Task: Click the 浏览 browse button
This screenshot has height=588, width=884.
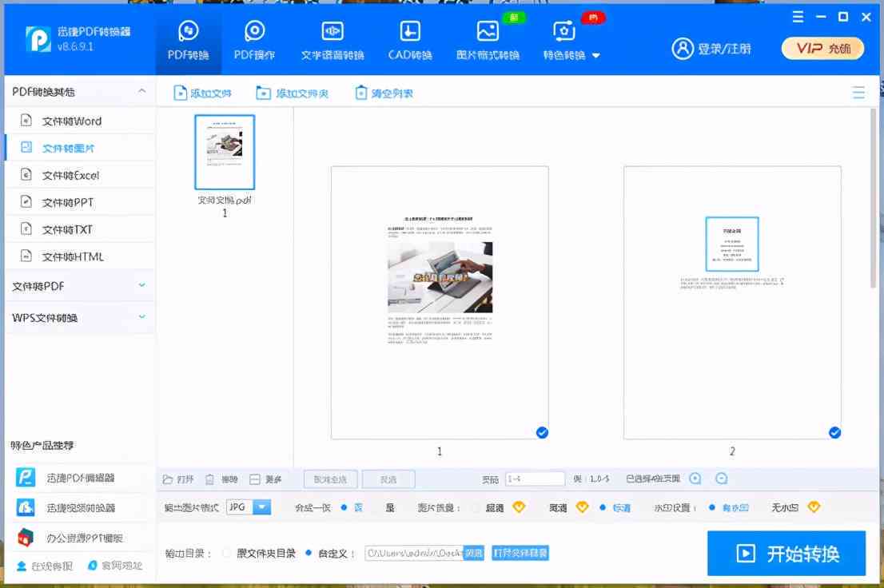Action: [473, 553]
